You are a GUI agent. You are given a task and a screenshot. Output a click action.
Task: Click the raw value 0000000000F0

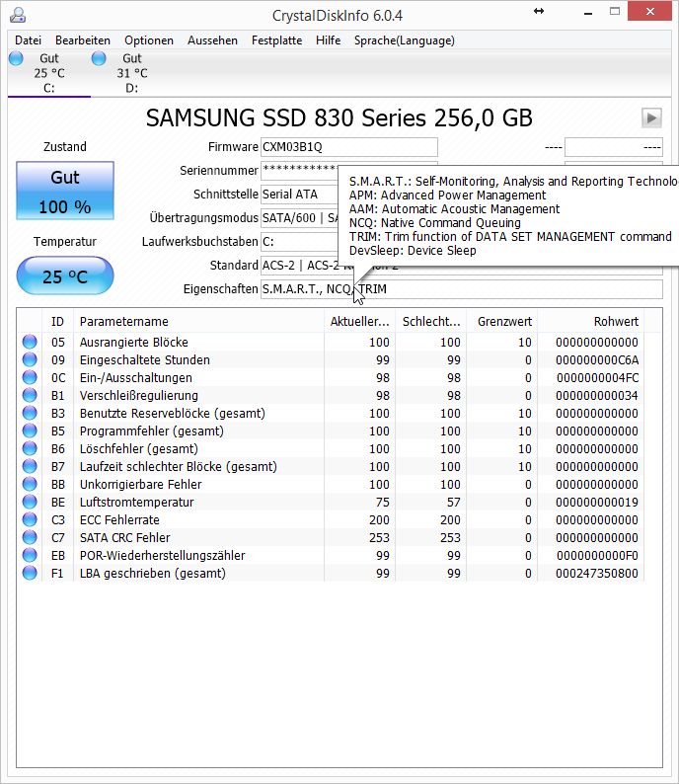coord(597,556)
